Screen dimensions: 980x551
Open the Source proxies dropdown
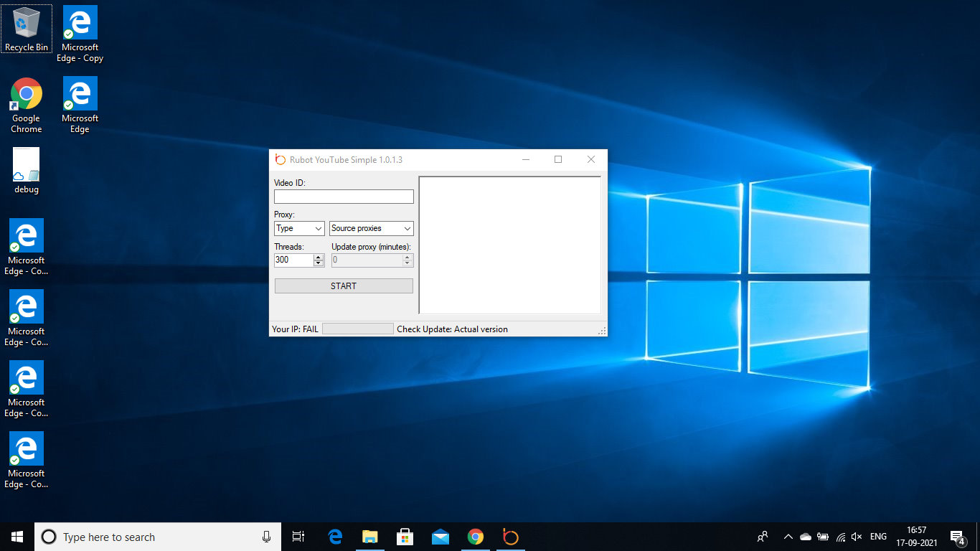pyautogui.click(x=372, y=228)
